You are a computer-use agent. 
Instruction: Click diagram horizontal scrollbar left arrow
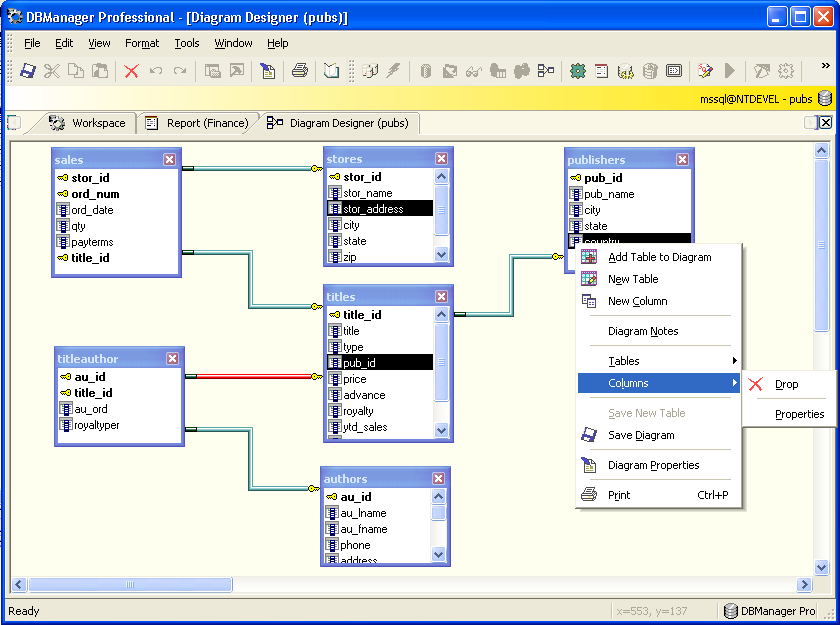click(x=19, y=584)
